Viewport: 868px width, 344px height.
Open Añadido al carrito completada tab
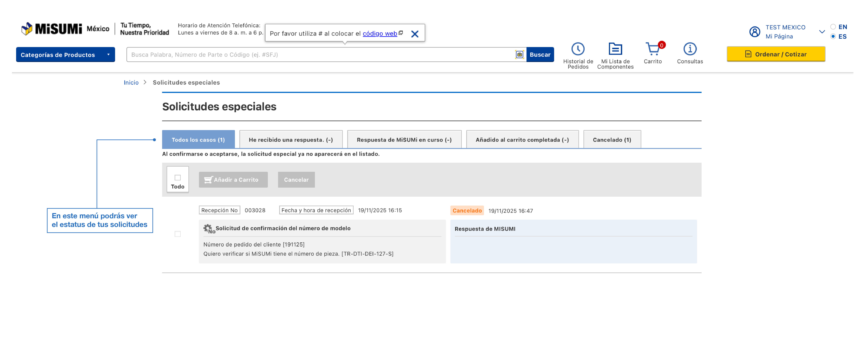pyautogui.click(x=522, y=140)
